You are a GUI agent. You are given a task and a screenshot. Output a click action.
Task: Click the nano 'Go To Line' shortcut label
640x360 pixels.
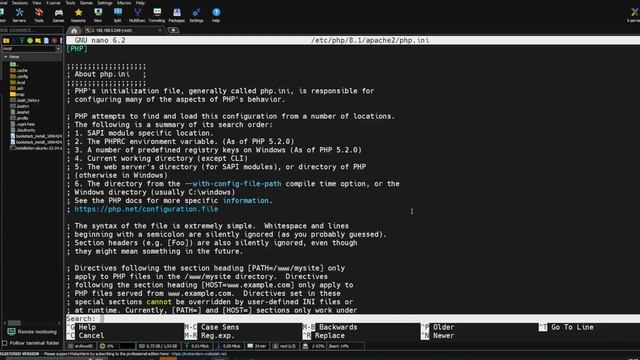click(572, 327)
